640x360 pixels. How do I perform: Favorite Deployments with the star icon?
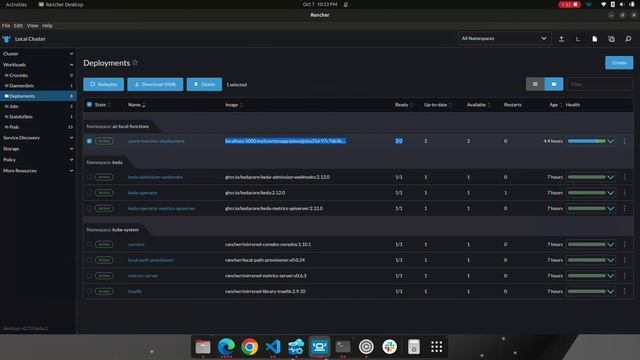(135, 62)
